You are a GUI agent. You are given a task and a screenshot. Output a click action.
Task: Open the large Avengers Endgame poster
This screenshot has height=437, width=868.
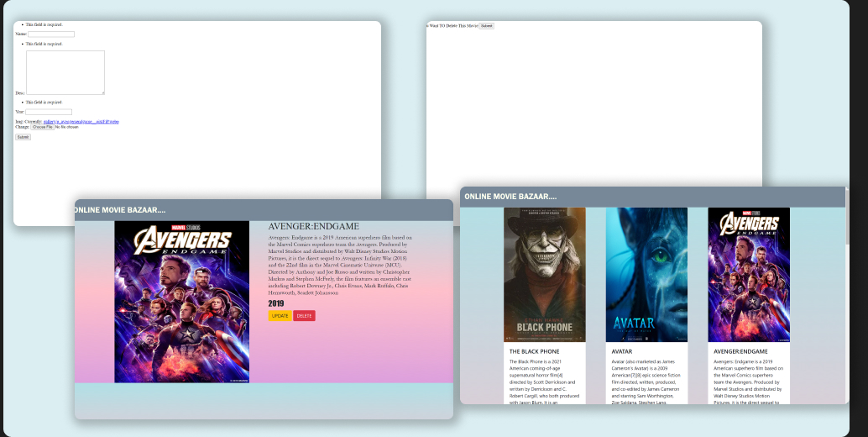181,302
